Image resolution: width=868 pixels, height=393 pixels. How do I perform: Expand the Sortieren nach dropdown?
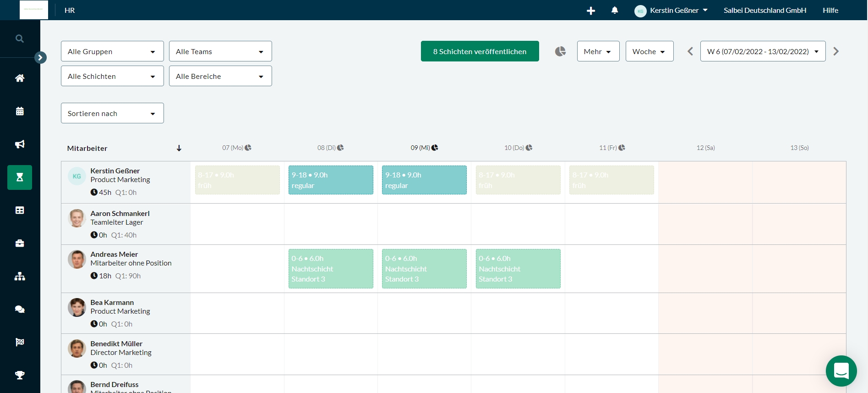point(112,113)
